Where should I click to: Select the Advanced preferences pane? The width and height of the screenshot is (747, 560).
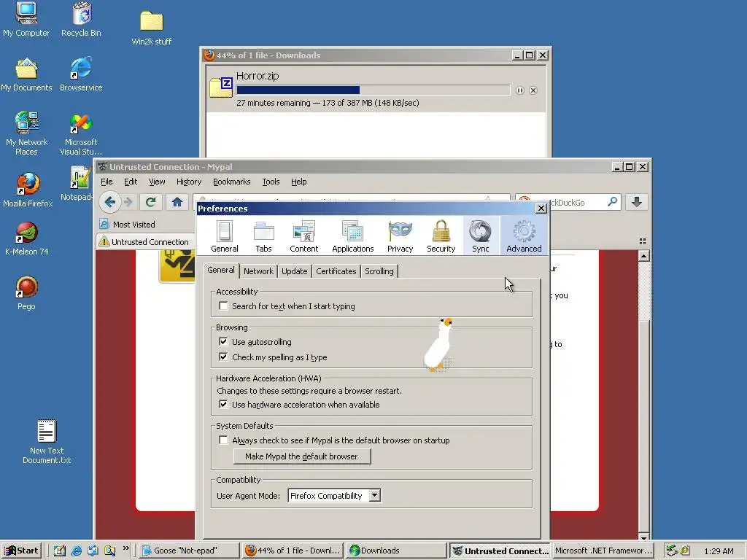point(524,236)
